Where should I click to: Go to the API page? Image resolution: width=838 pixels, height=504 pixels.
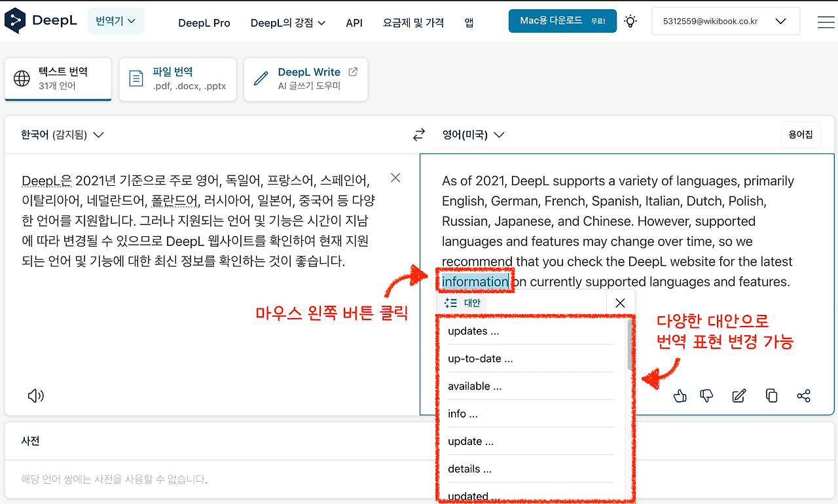354,22
